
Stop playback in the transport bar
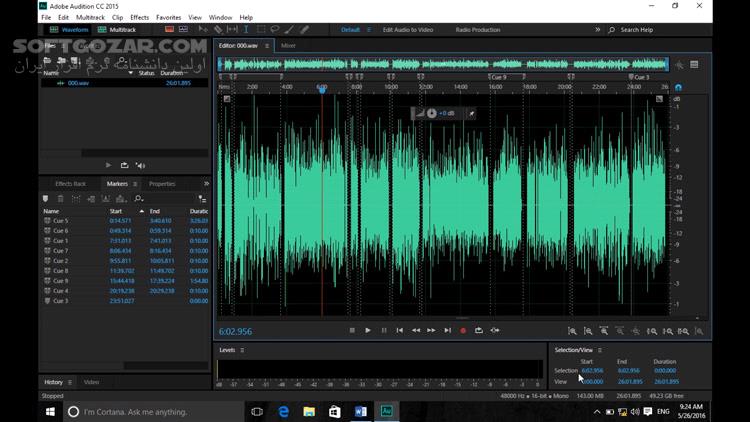[352, 330]
